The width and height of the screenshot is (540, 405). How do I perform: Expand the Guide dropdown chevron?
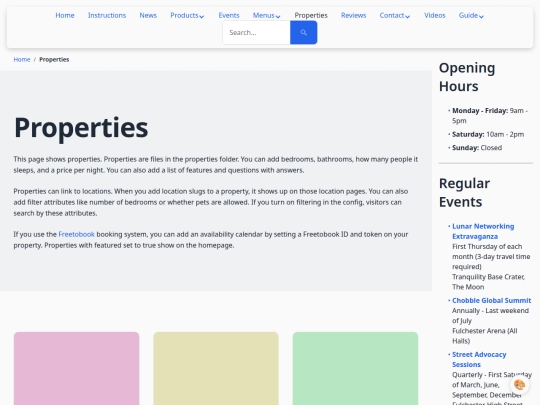(481, 16)
